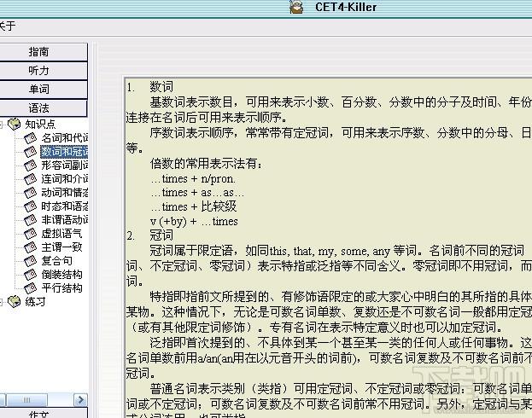Select the 平行结构 tree item
This screenshot has width=532, height=418.
[x=61, y=287]
